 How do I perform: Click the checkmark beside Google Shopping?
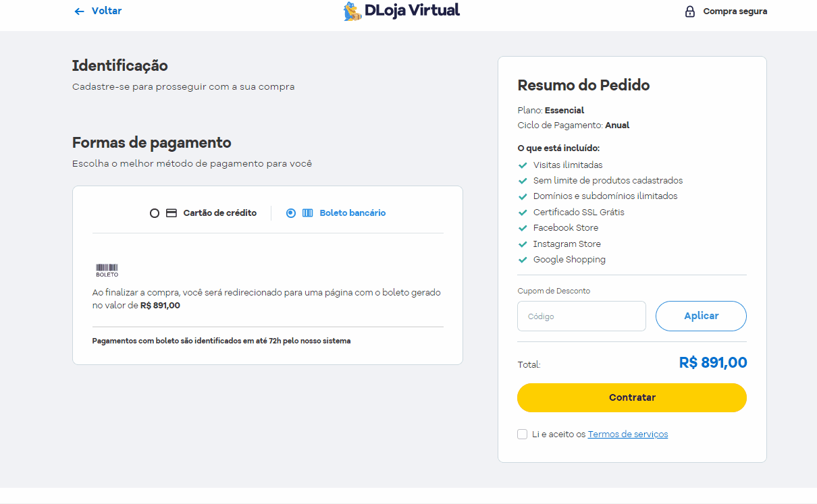click(x=522, y=260)
